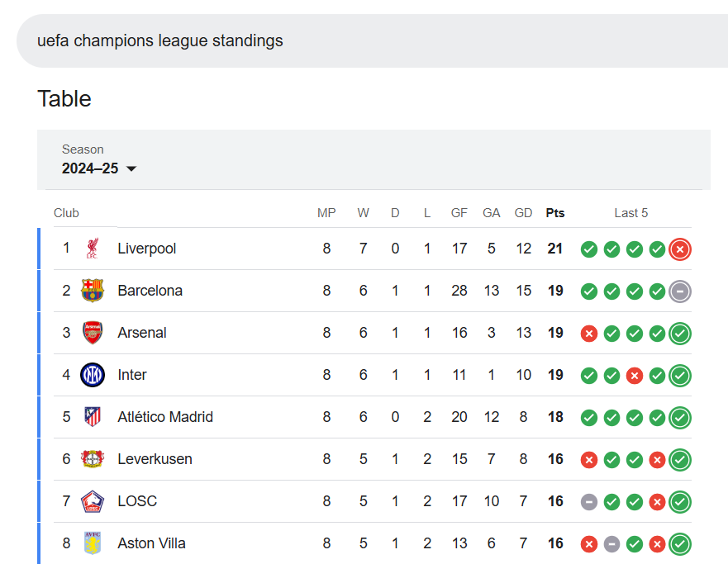Click the Leverkusen club crest icon

point(93,459)
